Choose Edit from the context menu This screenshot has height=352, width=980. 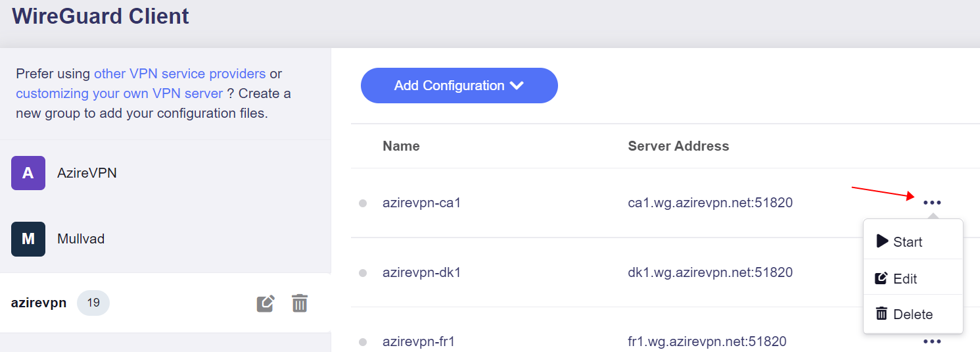point(913,278)
